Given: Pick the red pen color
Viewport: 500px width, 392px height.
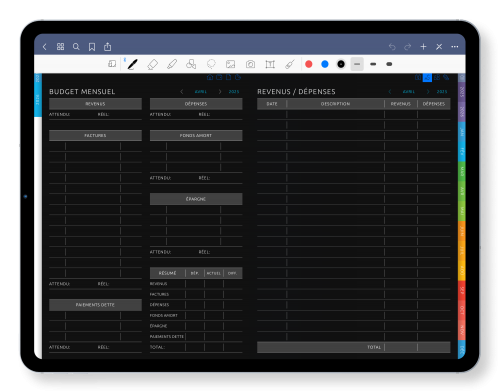Looking at the screenshot, I should coord(309,64).
